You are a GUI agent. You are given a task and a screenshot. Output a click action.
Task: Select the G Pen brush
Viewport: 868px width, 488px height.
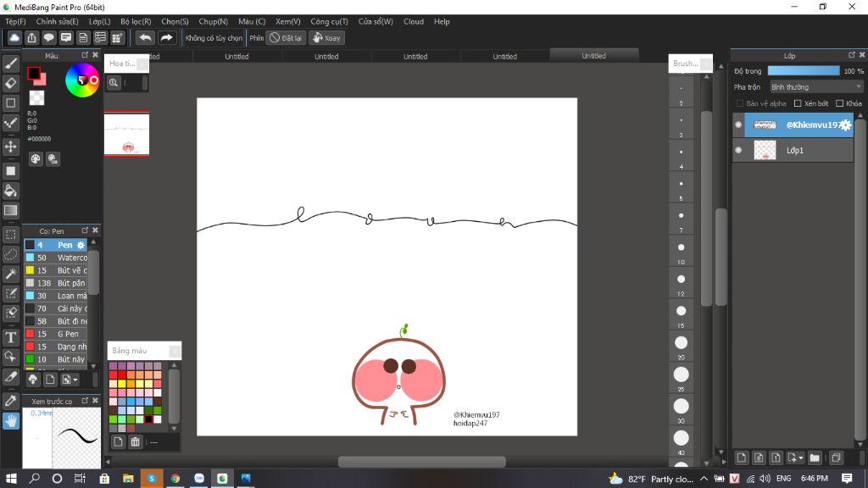pyautogui.click(x=56, y=334)
